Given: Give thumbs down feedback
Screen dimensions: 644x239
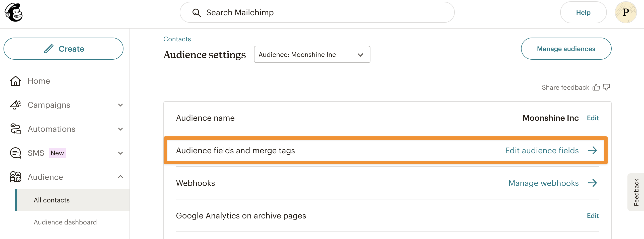Looking at the screenshot, I should pyautogui.click(x=606, y=87).
